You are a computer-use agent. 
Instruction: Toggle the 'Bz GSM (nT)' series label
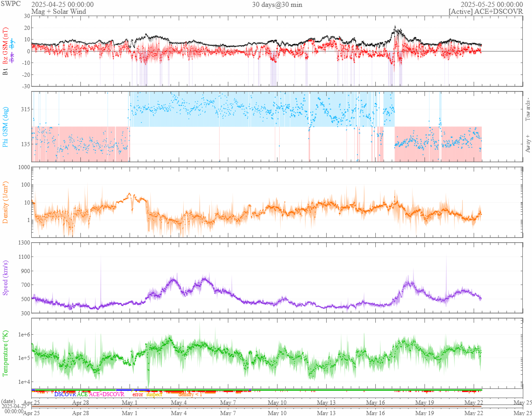tap(6, 46)
